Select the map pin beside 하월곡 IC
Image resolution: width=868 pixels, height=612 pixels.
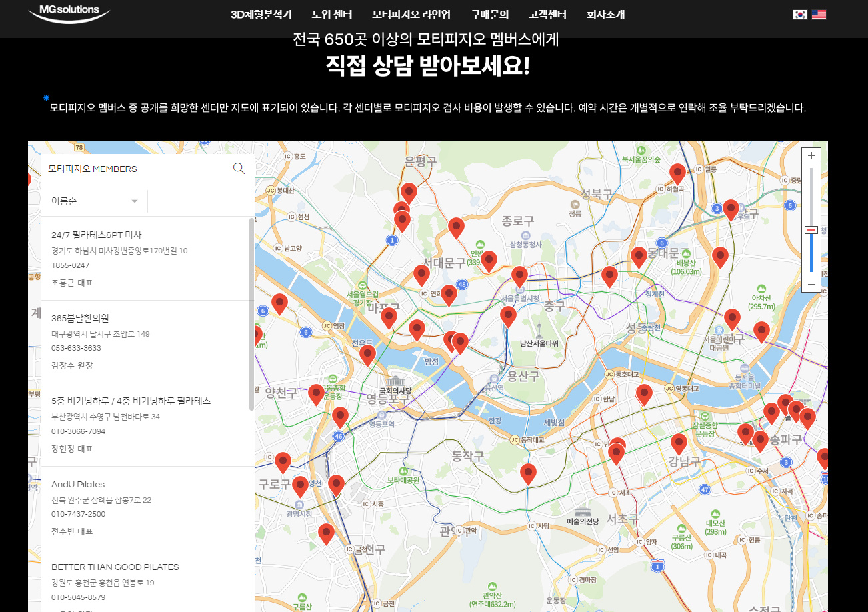pos(677,175)
